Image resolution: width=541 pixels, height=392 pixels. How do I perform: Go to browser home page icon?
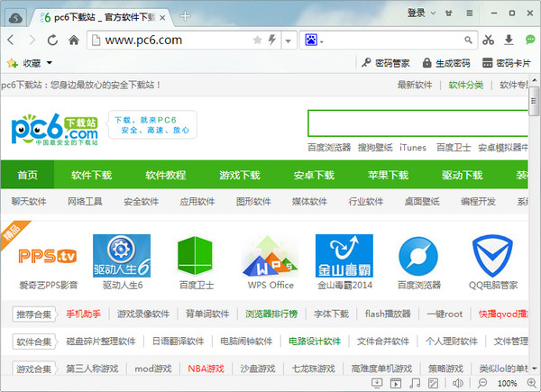(74, 40)
